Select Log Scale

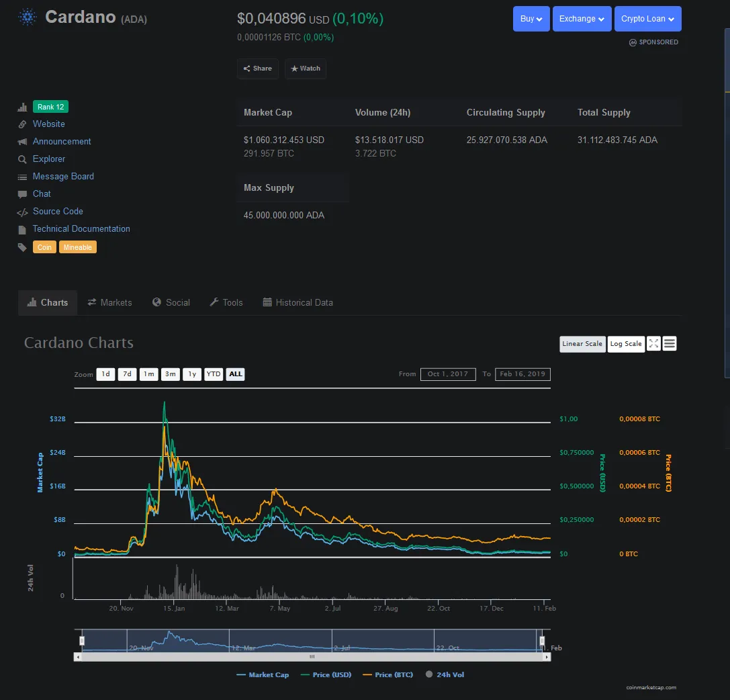tap(626, 344)
